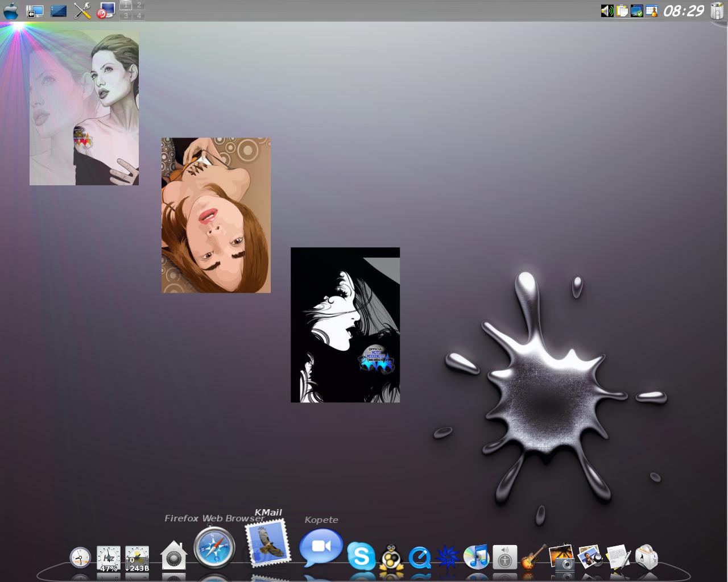
Task: Click the 243B network monitor dock widget
Action: click(136, 559)
